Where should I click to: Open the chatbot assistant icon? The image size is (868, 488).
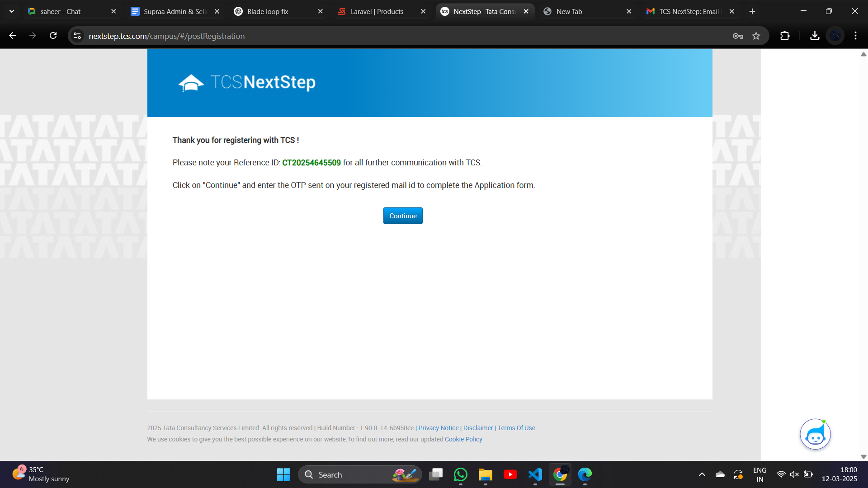click(815, 435)
